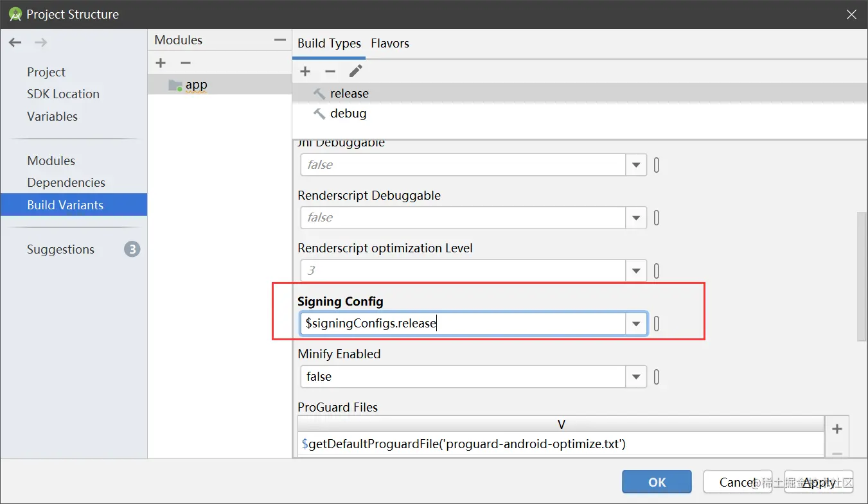The width and height of the screenshot is (868, 504).
Task: Rename build type with pencil icon
Action: click(x=356, y=71)
